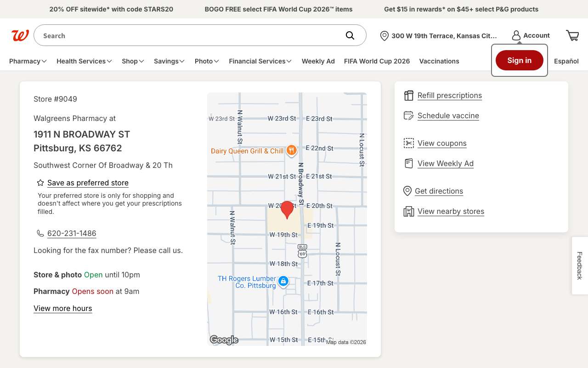588x368 pixels.
Task: Open the shopping cart icon
Action: tap(572, 35)
